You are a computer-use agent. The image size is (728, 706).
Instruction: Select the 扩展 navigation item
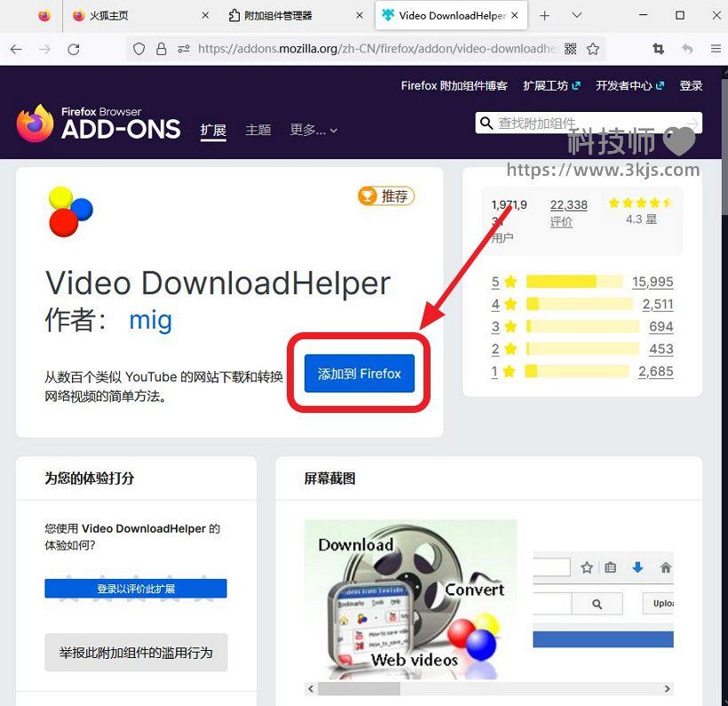(x=213, y=130)
